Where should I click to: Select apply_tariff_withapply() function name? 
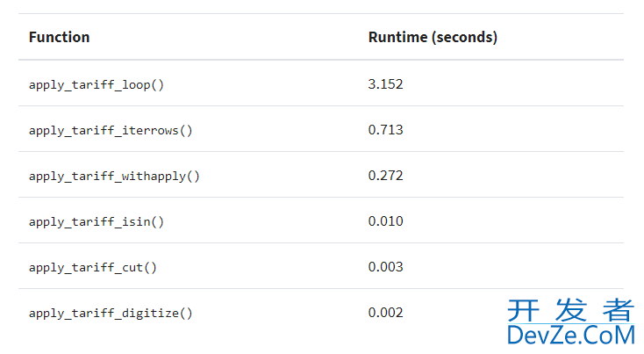click(x=114, y=177)
